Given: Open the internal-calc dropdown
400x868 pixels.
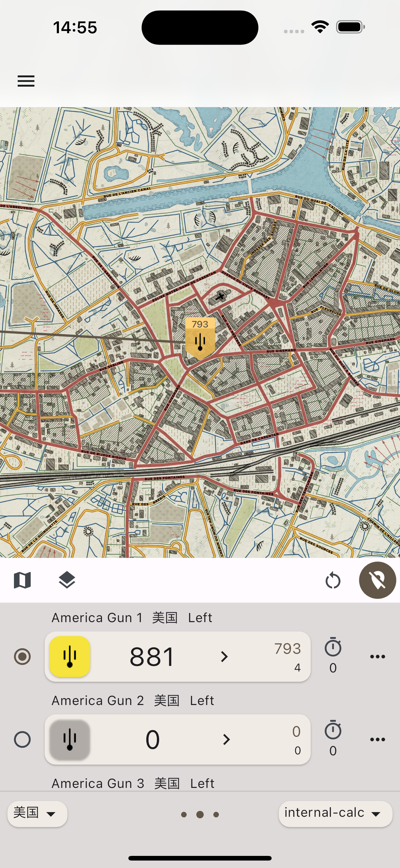Looking at the screenshot, I should pyautogui.click(x=336, y=814).
